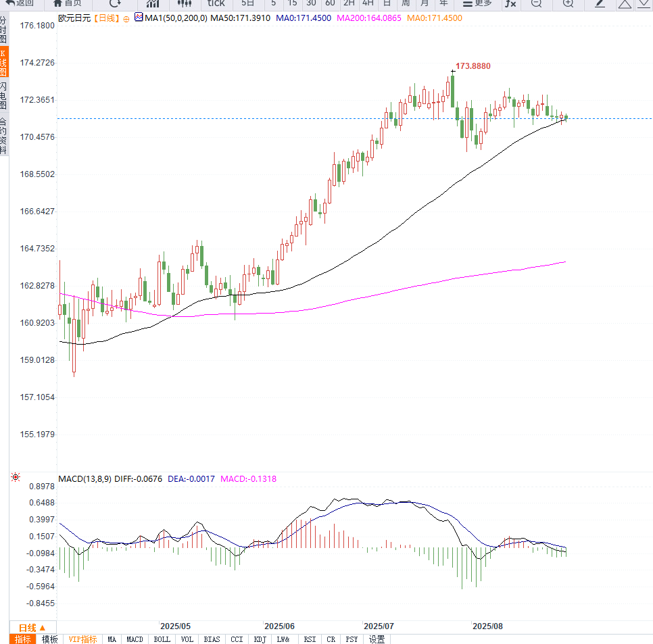Select 60-minute timeframe
Viewport: 653px width, 644px height.
pyautogui.click(x=330, y=3)
